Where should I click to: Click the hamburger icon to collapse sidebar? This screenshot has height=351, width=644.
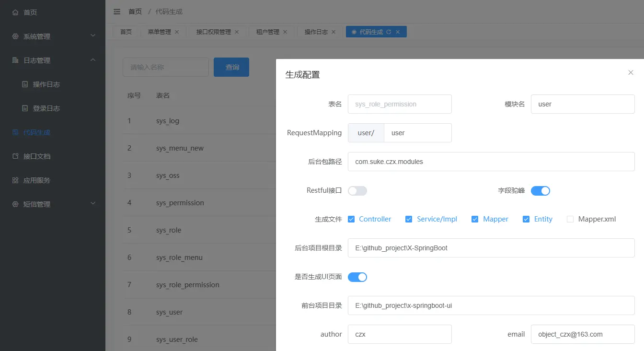tap(116, 11)
